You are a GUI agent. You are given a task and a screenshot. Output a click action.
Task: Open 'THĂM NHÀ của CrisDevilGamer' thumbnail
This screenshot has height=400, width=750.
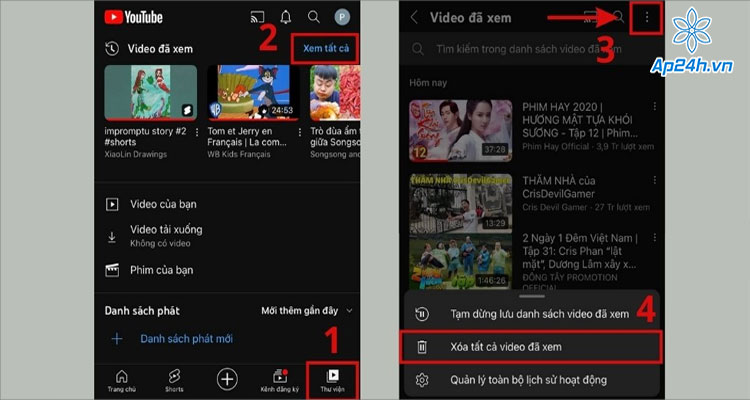[461, 203]
